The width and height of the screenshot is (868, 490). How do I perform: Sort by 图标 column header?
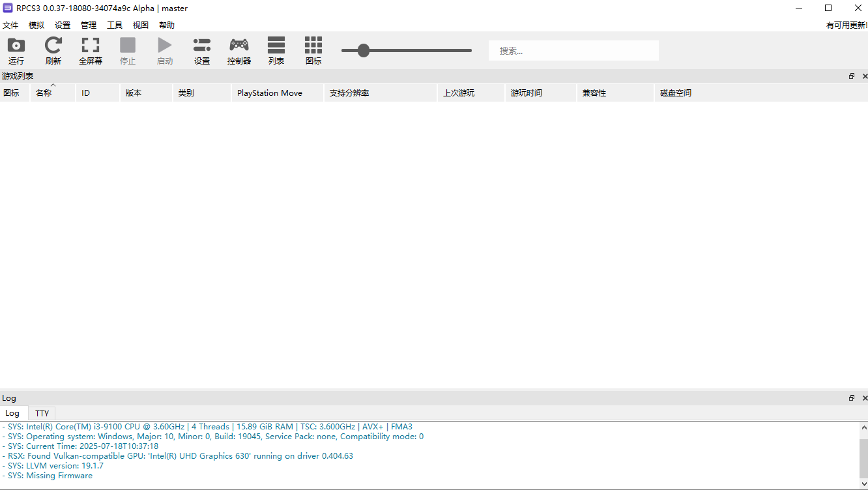click(x=15, y=93)
